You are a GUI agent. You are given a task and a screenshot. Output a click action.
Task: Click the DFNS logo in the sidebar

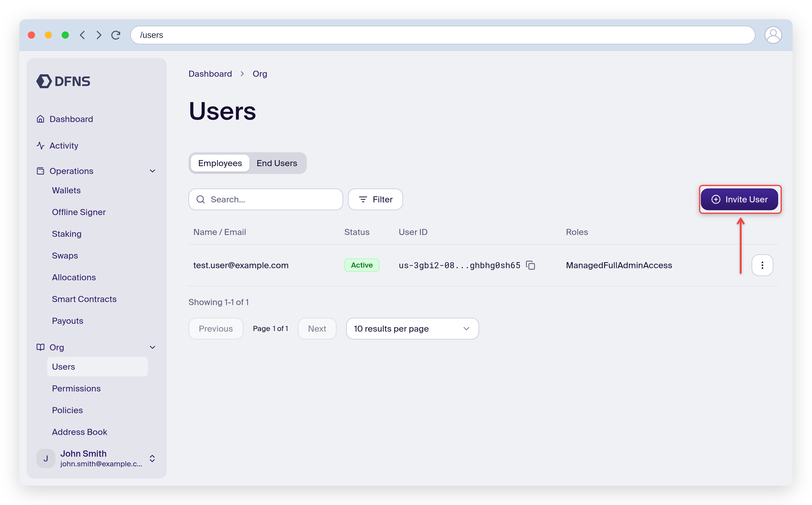(63, 81)
